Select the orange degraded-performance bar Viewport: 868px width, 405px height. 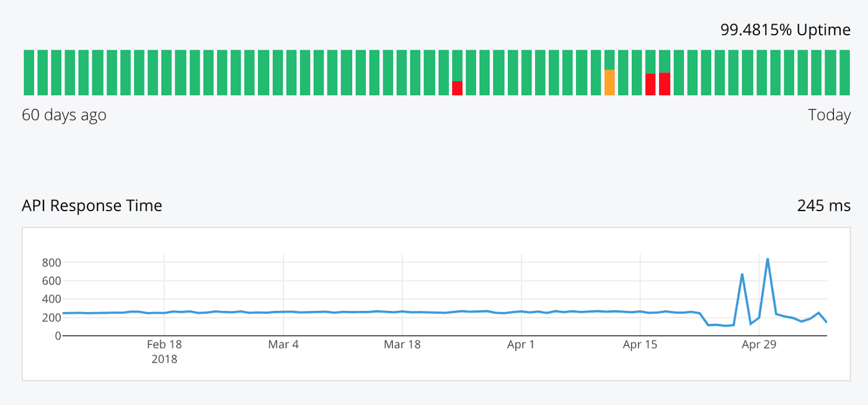(x=609, y=84)
